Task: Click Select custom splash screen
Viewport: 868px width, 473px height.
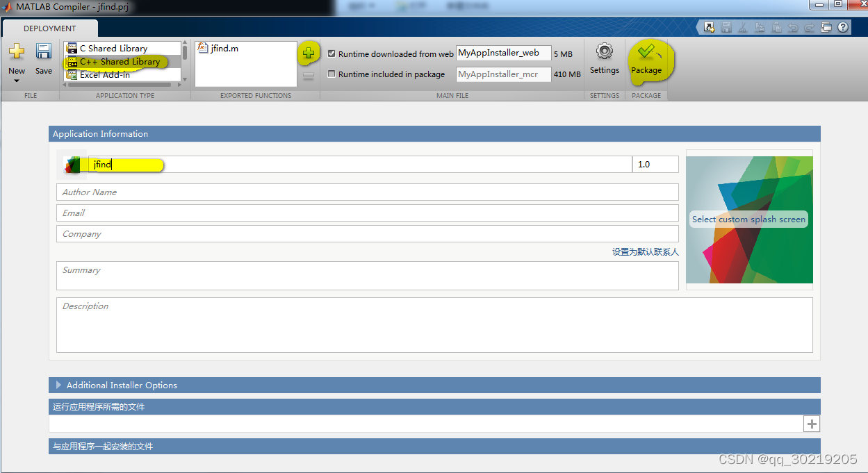Action: (748, 219)
